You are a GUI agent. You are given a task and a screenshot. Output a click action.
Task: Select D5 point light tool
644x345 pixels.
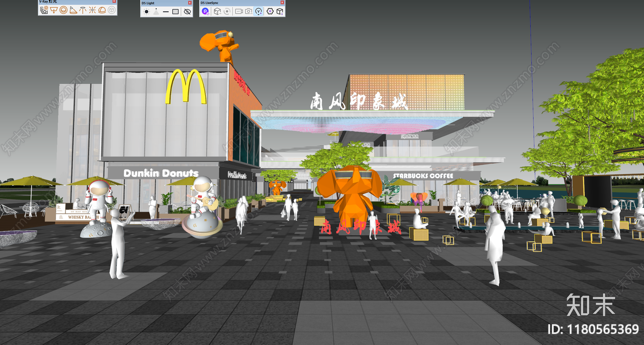point(147,12)
